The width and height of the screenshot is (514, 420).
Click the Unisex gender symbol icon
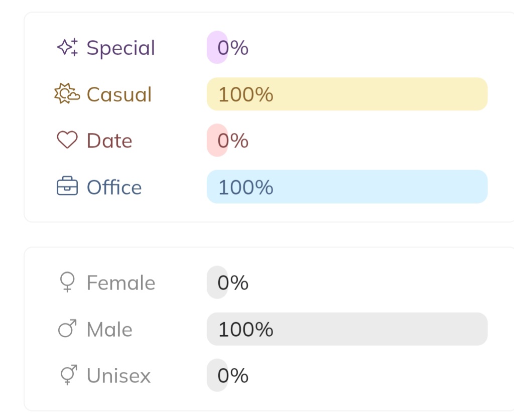click(67, 375)
